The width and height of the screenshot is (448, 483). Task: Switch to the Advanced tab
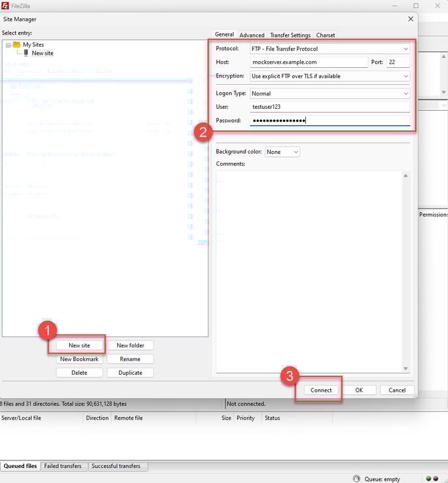[252, 35]
